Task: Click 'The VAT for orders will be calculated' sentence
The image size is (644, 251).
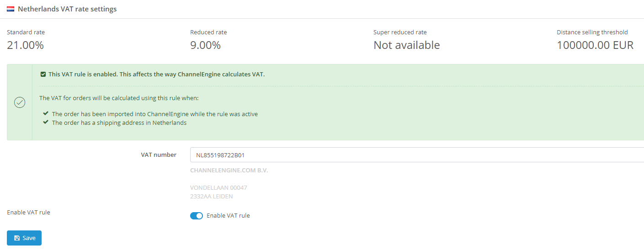Action: [119, 98]
